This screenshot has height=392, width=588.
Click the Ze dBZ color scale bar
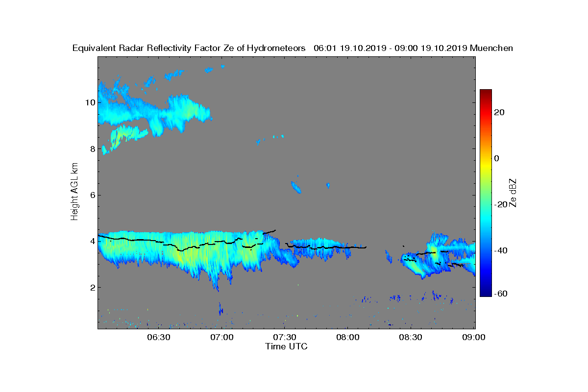click(x=486, y=193)
